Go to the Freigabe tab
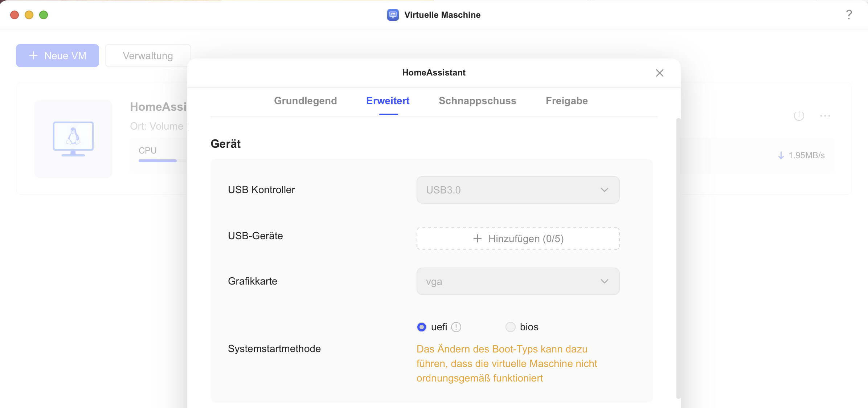Screen dimensions: 868x408 (566, 101)
